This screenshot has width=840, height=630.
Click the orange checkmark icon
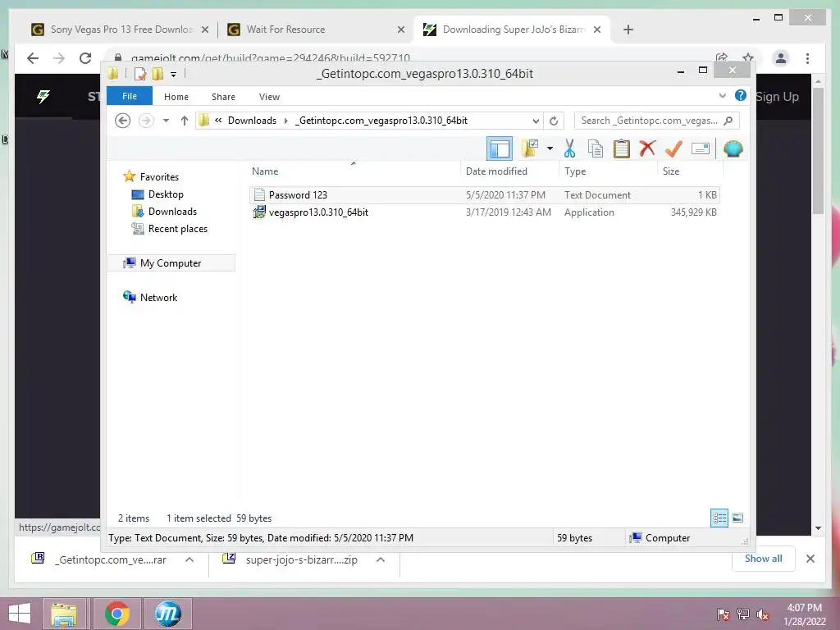coord(673,148)
